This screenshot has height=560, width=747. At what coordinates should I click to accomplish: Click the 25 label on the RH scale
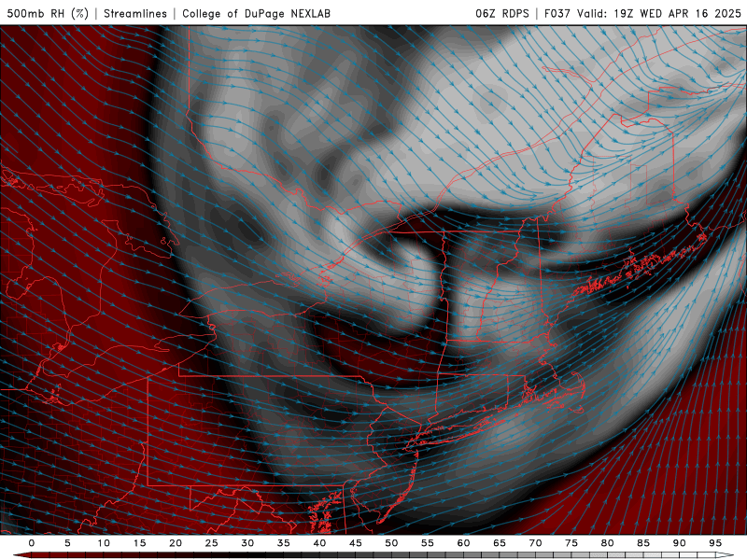pos(212,543)
